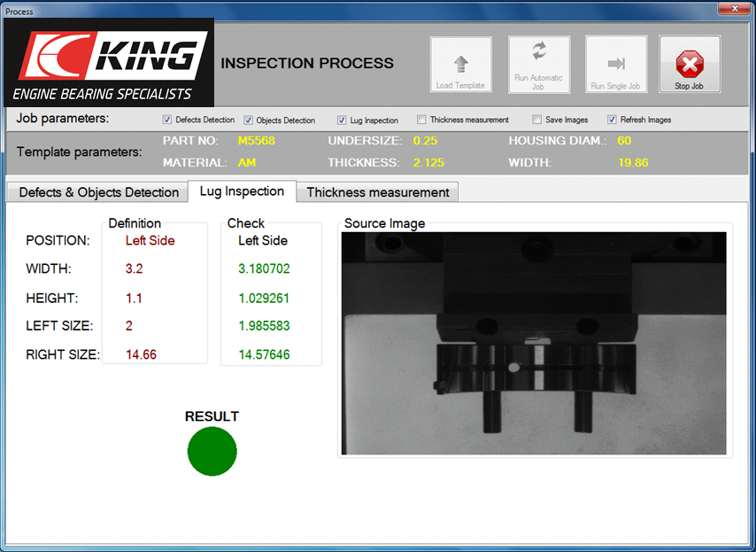Click the King logo image
Image resolution: width=756 pixels, height=552 pixels.
pos(108,62)
